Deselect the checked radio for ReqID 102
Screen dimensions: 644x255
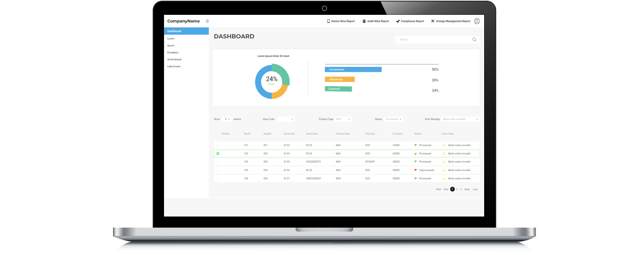(218, 153)
